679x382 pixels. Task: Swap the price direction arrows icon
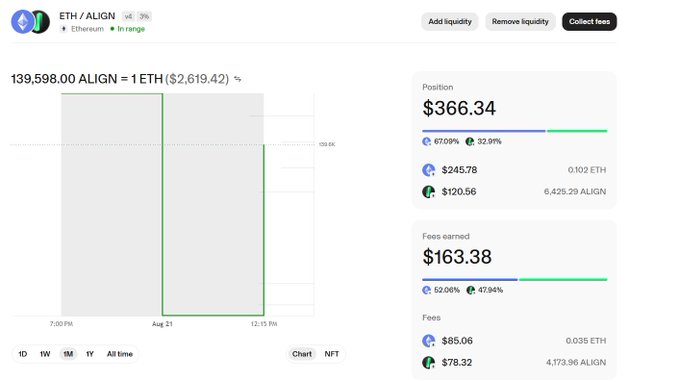(x=238, y=79)
